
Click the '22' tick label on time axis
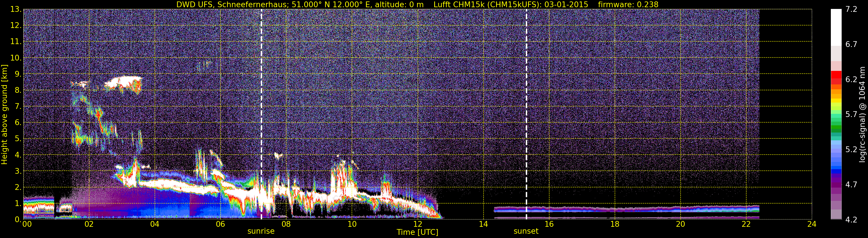746,224
